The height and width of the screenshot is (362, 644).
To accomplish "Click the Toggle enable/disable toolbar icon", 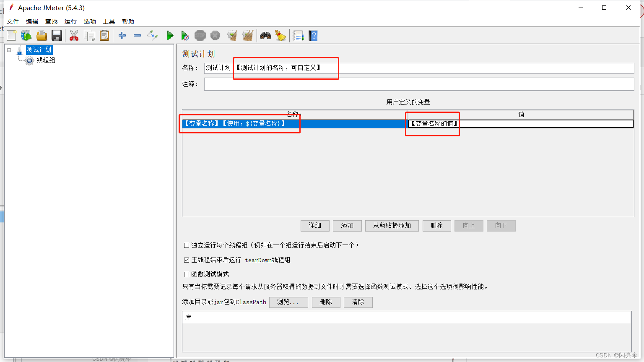I will point(152,36).
